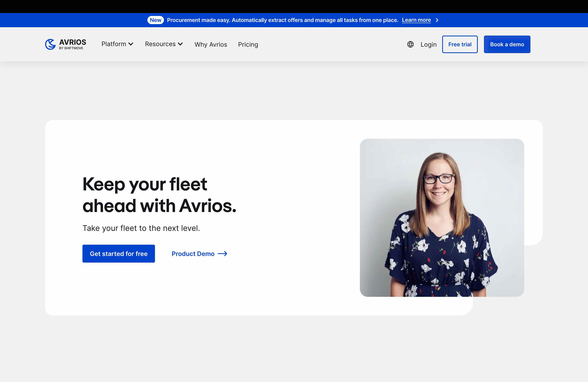Click the AVRIOS wordmark in the header

(x=73, y=43)
